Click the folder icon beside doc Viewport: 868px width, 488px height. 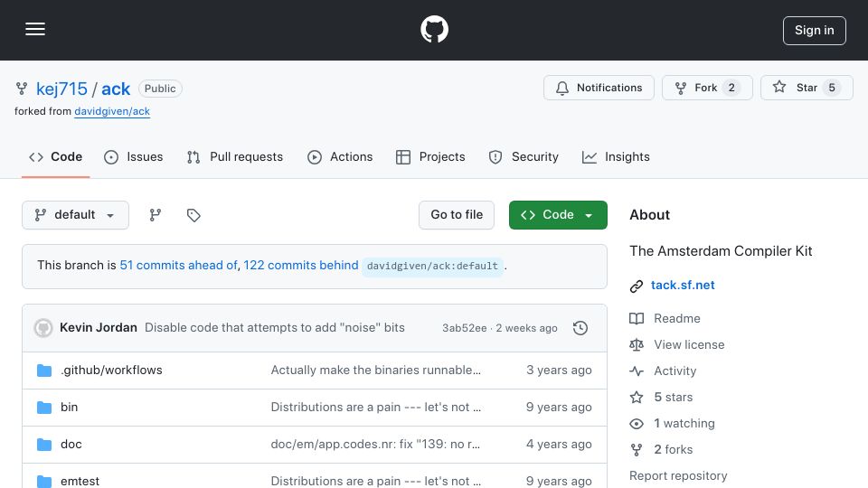(44, 445)
